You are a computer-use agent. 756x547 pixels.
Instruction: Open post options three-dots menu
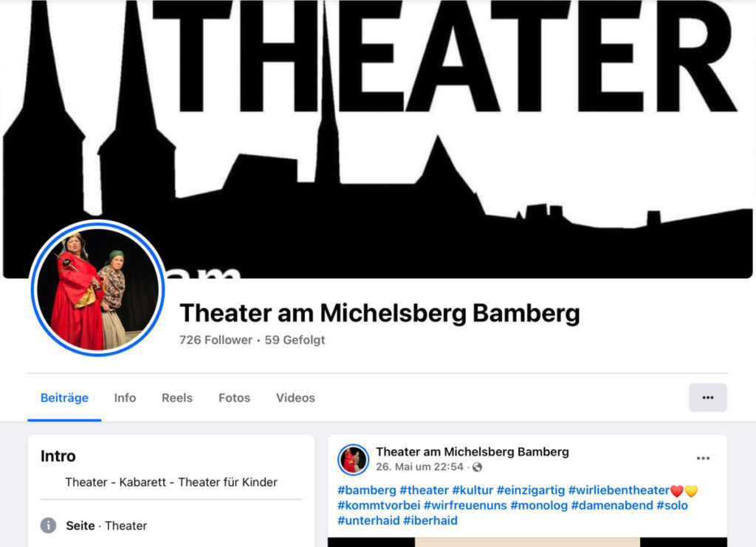(x=703, y=458)
